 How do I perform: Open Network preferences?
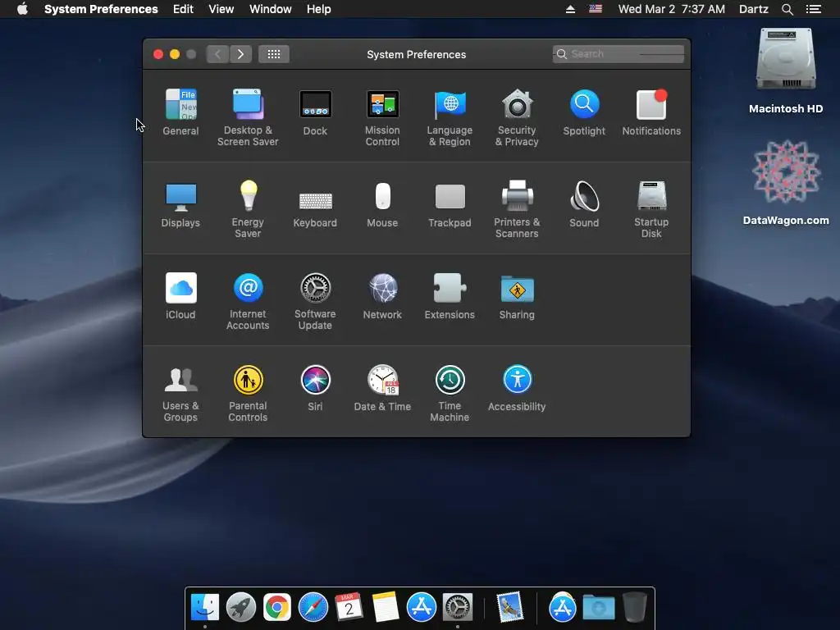[x=382, y=295]
